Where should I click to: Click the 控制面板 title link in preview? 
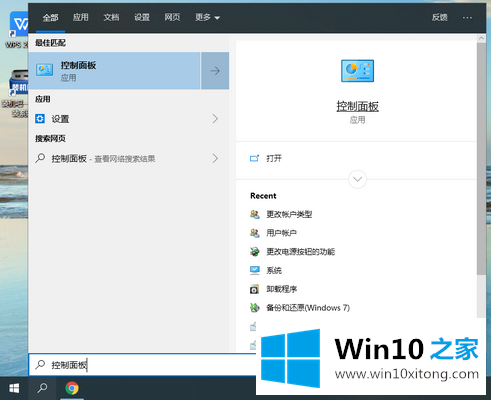357,106
